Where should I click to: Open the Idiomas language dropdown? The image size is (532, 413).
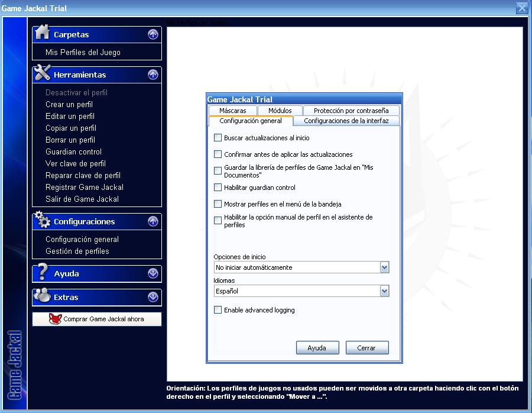pos(384,291)
